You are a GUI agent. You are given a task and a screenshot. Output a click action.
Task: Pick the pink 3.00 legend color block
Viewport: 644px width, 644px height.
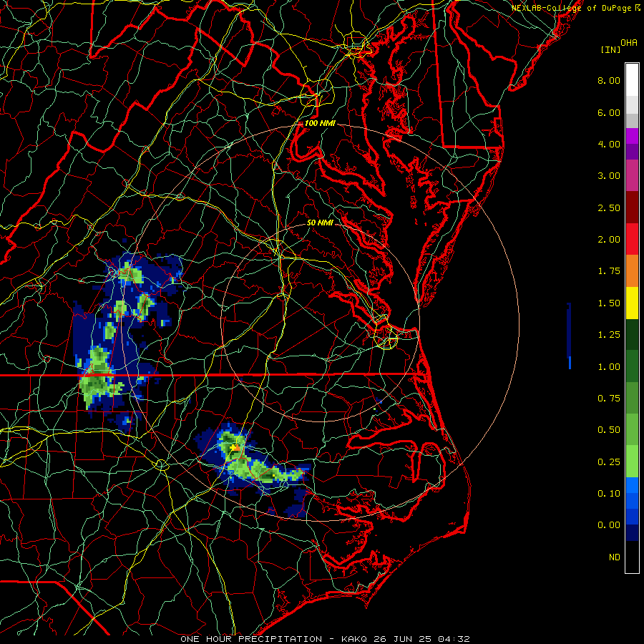point(632,175)
